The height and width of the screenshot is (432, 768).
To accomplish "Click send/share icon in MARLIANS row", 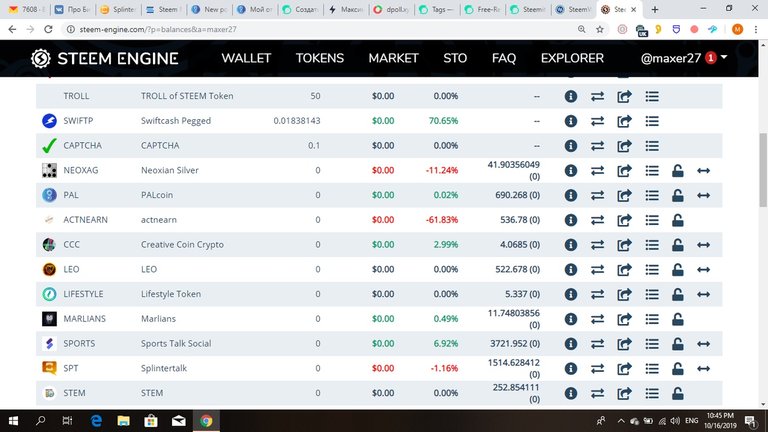I will click(624, 319).
